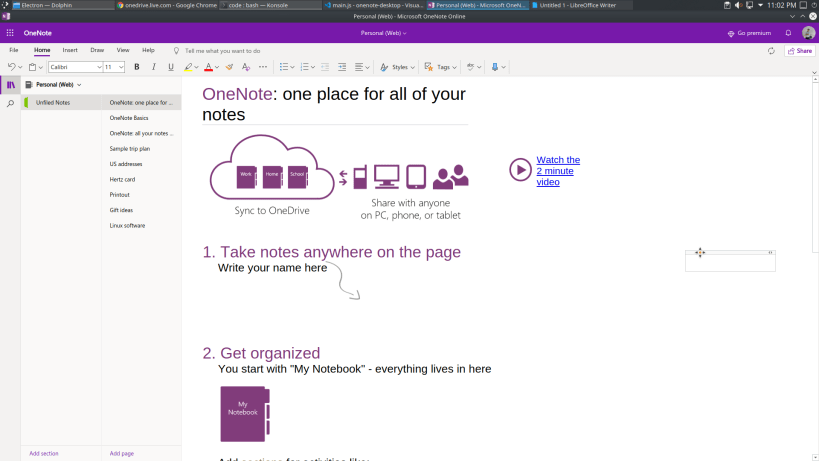Open the undo options dropdown arrow
Image resolution: width=819 pixels, height=461 pixels.
tap(20, 67)
